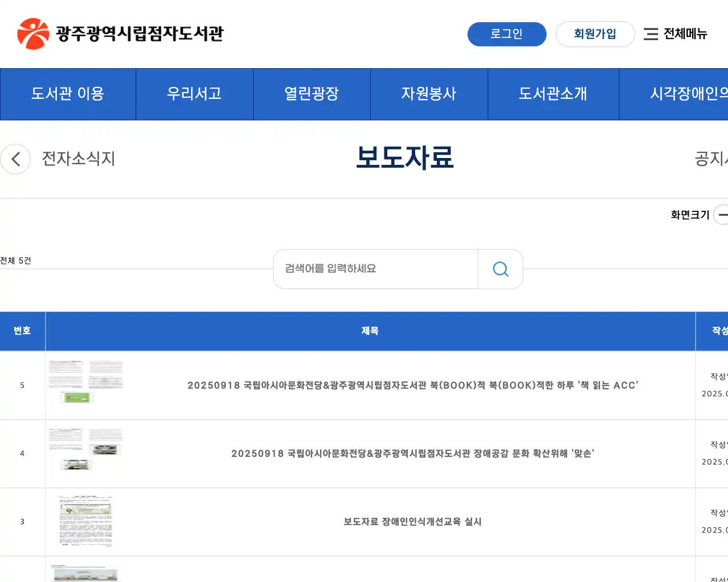Click the library logo icon
This screenshot has width=728, height=582.
(32, 33)
